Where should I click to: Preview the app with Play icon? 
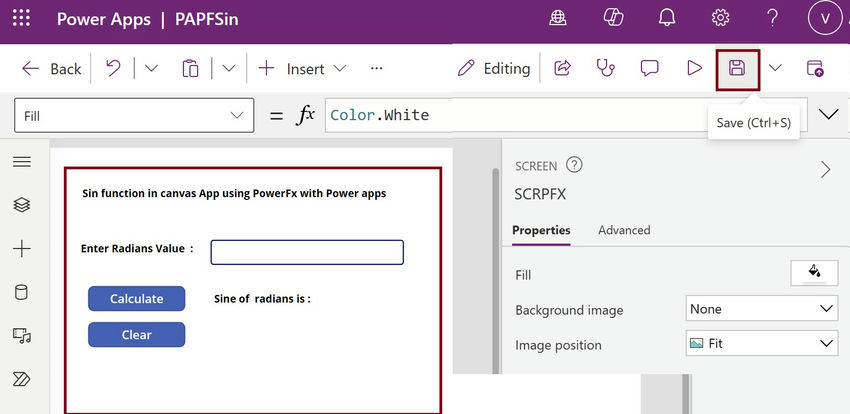[x=694, y=68]
